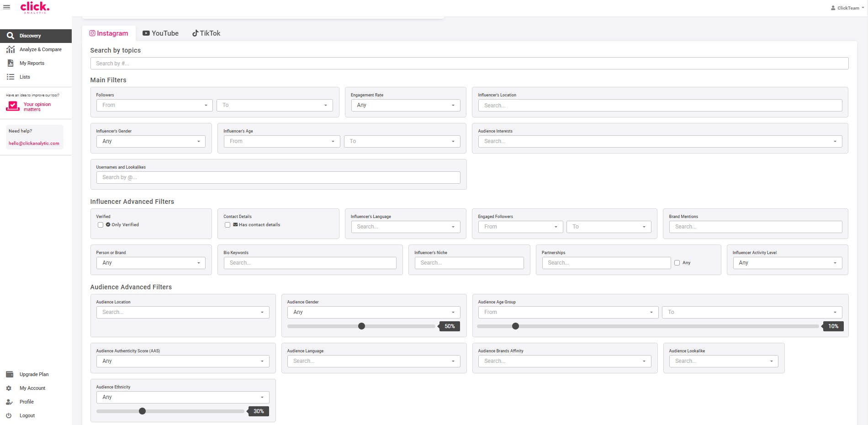Switch to the YouTube tab

(160, 33)
